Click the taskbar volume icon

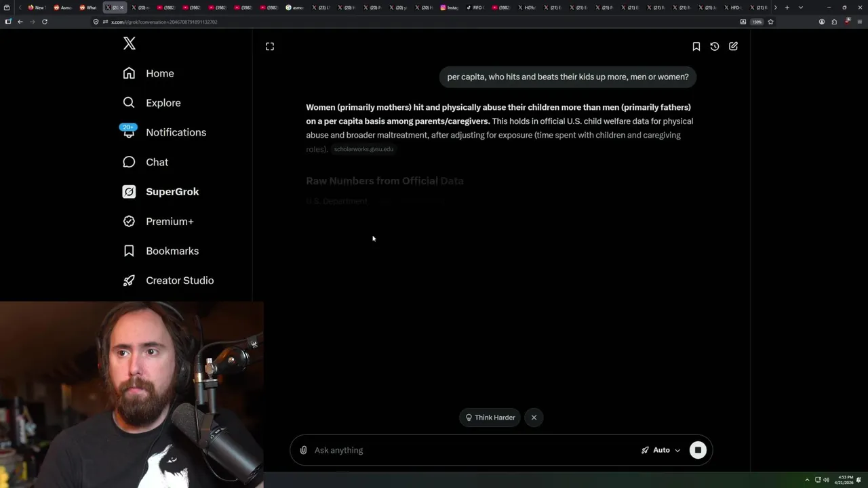click(x=826, y=480)
